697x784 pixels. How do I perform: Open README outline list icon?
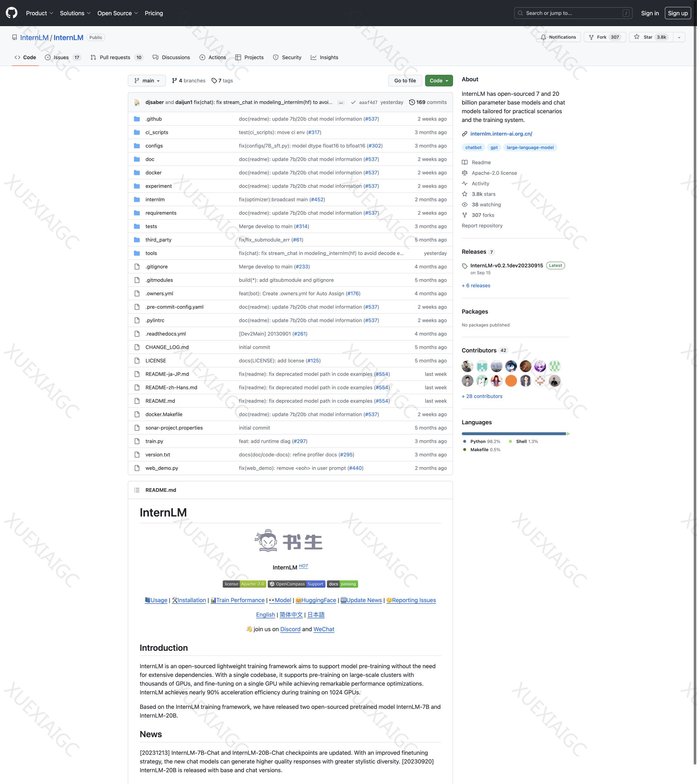(136, 490)
